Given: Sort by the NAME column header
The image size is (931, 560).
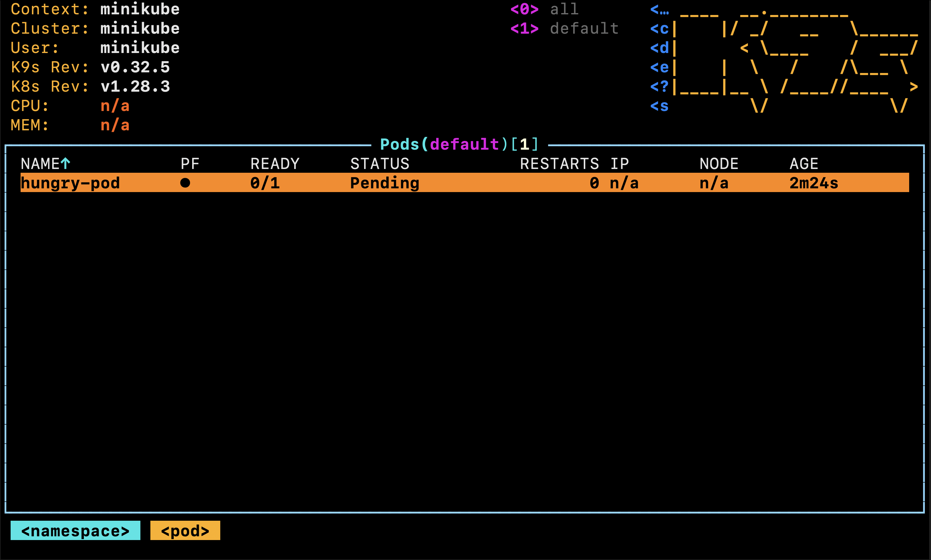Looking at the screenshot, I should click(40, 164).
